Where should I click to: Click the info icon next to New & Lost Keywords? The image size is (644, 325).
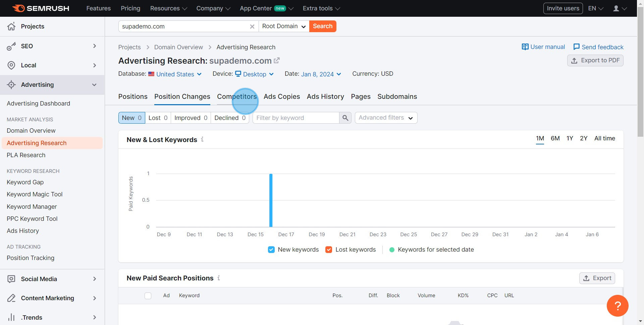(x=202, y=139)
